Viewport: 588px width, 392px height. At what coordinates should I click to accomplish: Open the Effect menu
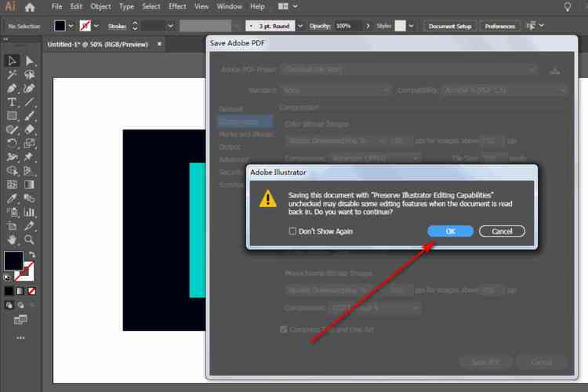pyautogui.click(x=177, y=6)
